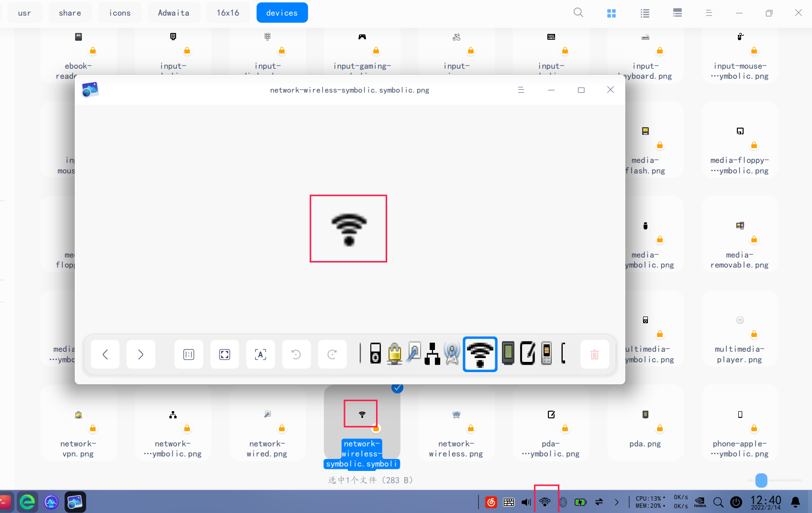Open the power shutdown menu

(736, 502)
